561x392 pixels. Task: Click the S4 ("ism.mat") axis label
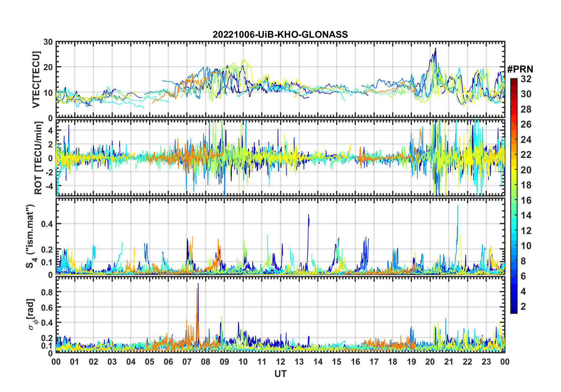(31, 236)
